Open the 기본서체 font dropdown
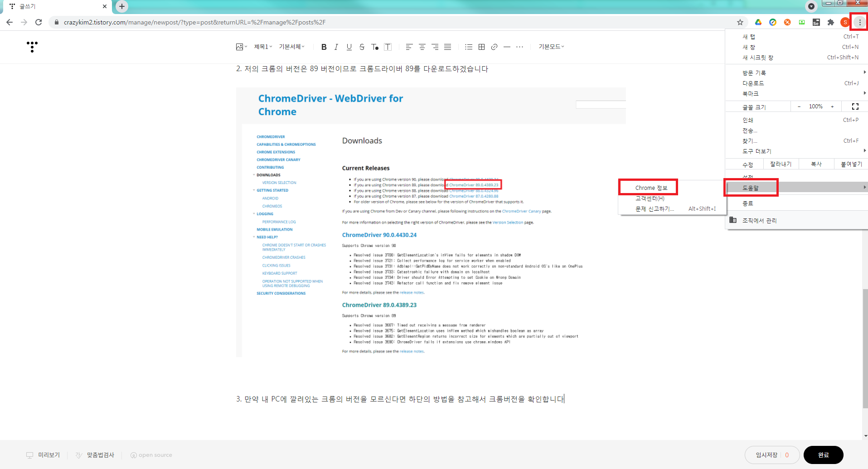 tap(292, 47)
